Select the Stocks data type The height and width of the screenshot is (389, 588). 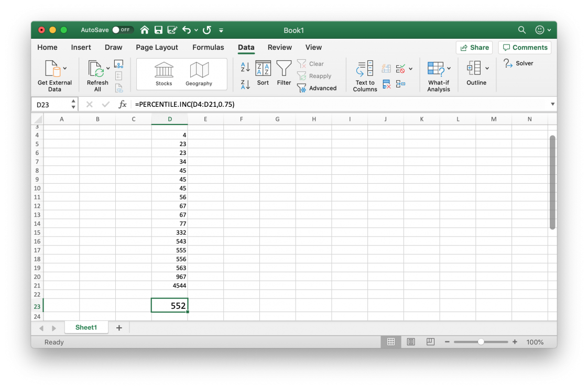pos(164,73)
